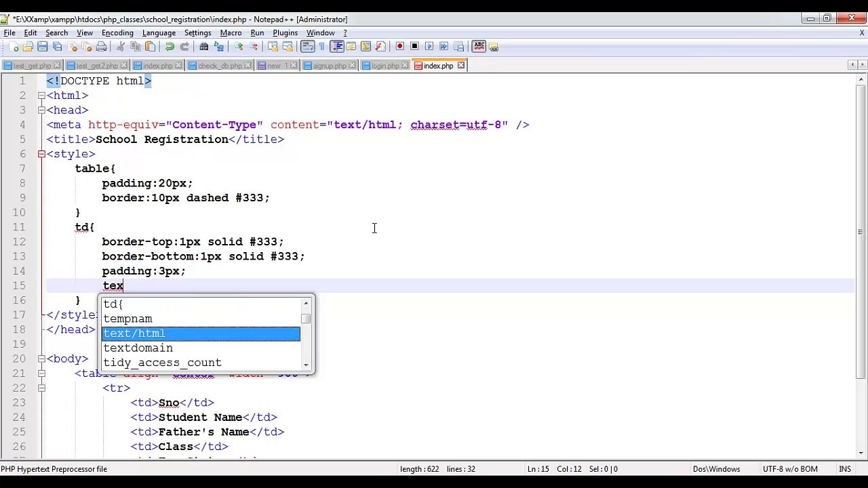868x488 pixels.
Task: Open the Encoding menu
Action: [x=117, y=33]
